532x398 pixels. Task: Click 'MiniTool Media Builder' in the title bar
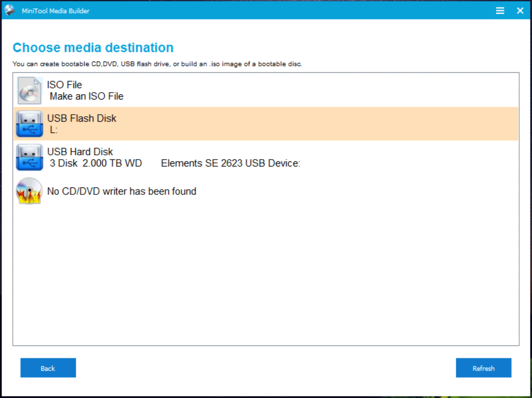tap(56, 10)
